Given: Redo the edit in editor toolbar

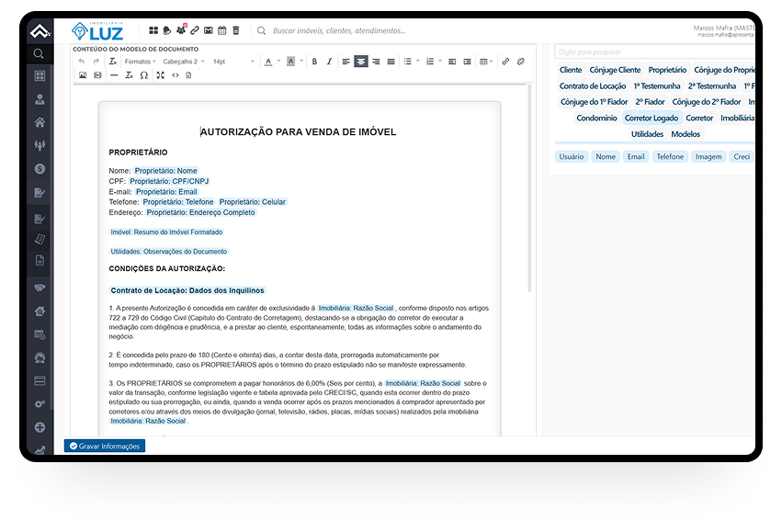Looking at the screenshot, I should [96, 62].
